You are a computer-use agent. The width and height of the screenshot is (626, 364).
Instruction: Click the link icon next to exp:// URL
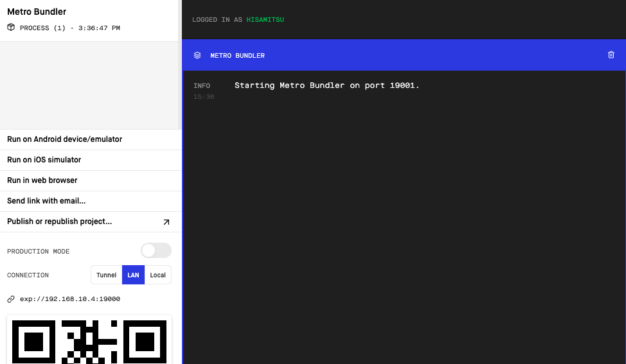pos(11,299)
